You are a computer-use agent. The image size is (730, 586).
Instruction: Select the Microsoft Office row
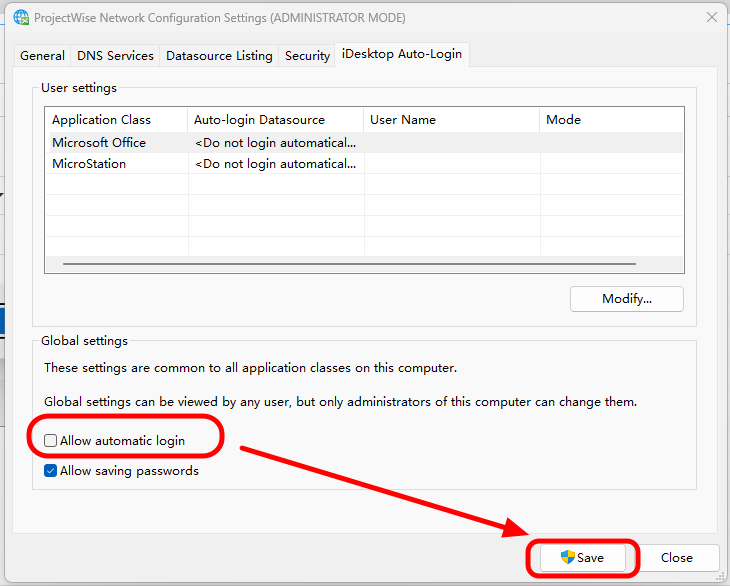pos(366,143)
